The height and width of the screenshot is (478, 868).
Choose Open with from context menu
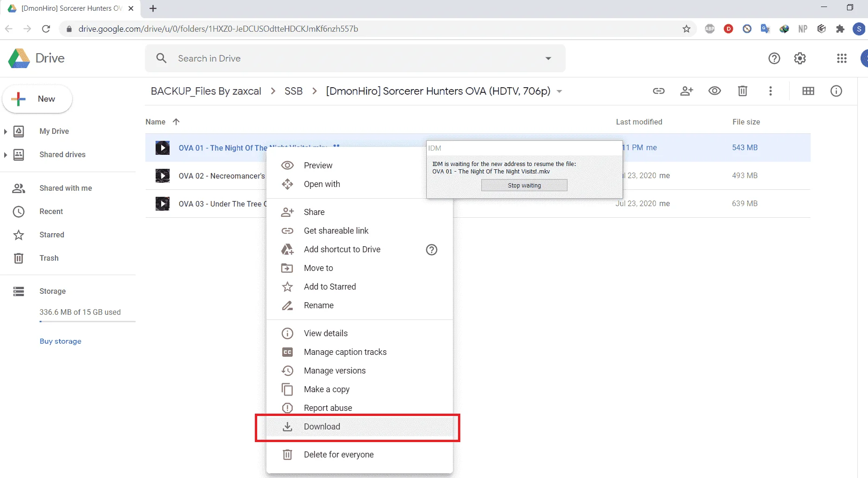pyautogui.click(x=359, y=184)
